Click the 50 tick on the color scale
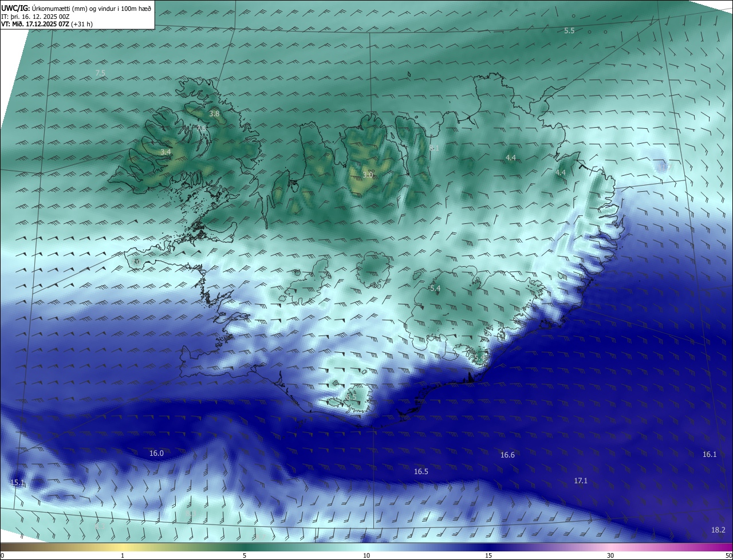 tap(728, 555)
